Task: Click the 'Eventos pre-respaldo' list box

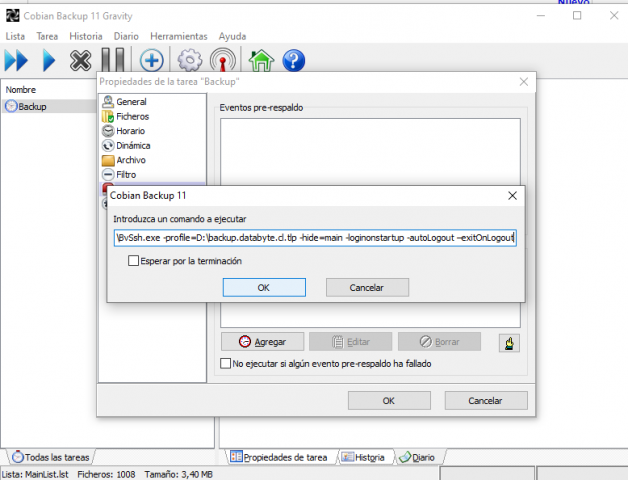Action: click(x=370, y=152)
